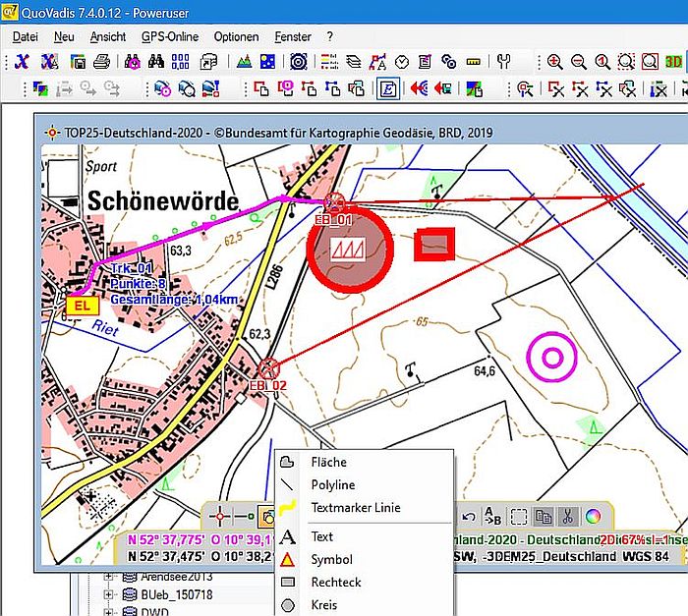Click the plain black binoculars icon
Viewport: 688px width, 616px height.
point(156,62)
